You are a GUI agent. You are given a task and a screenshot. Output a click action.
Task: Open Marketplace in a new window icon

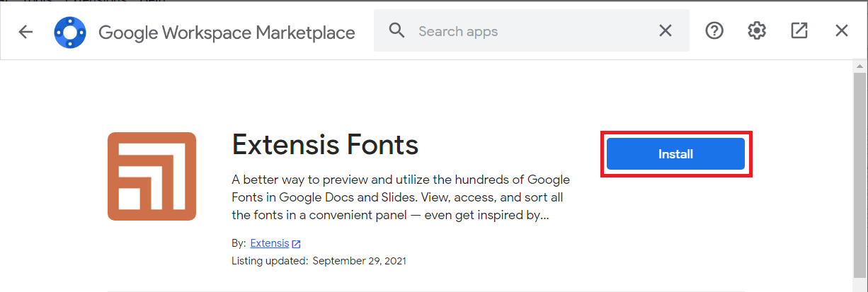pos(799,31)
